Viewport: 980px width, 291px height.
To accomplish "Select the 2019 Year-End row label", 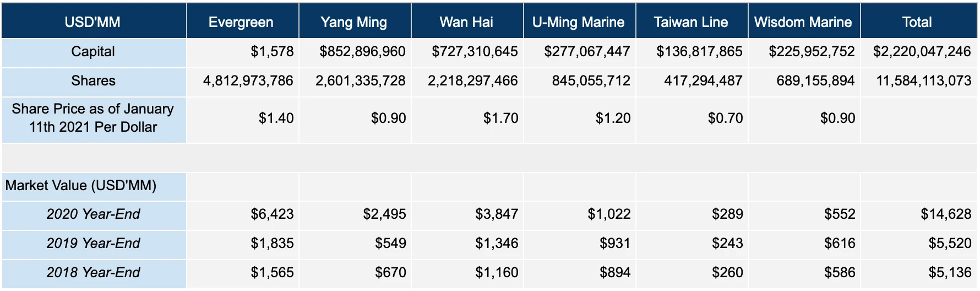I will pyautogui.click(x=93, y=243).
